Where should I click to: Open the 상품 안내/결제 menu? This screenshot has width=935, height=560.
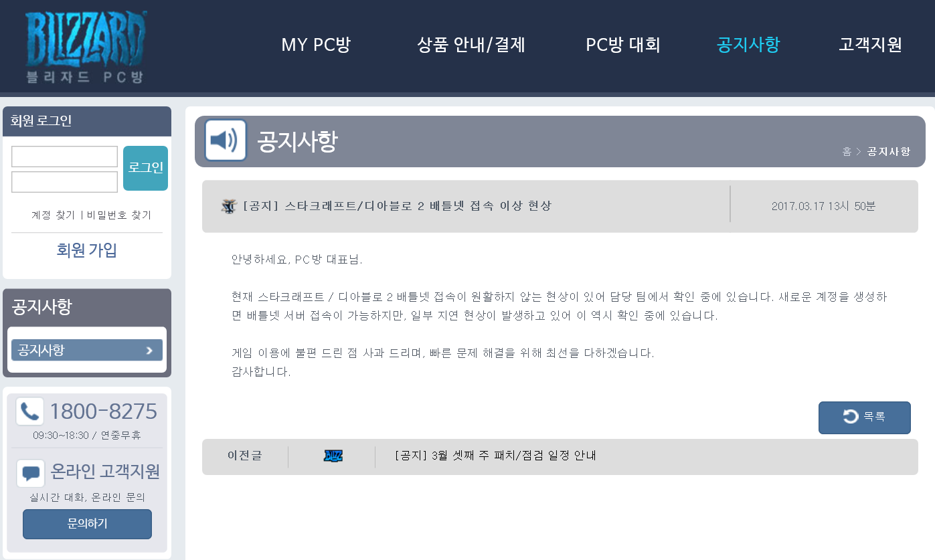tap(471, 45)
